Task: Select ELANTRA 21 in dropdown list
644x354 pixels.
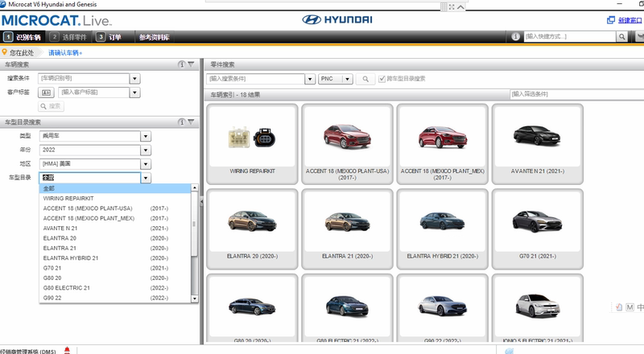Action: [115, 248]
